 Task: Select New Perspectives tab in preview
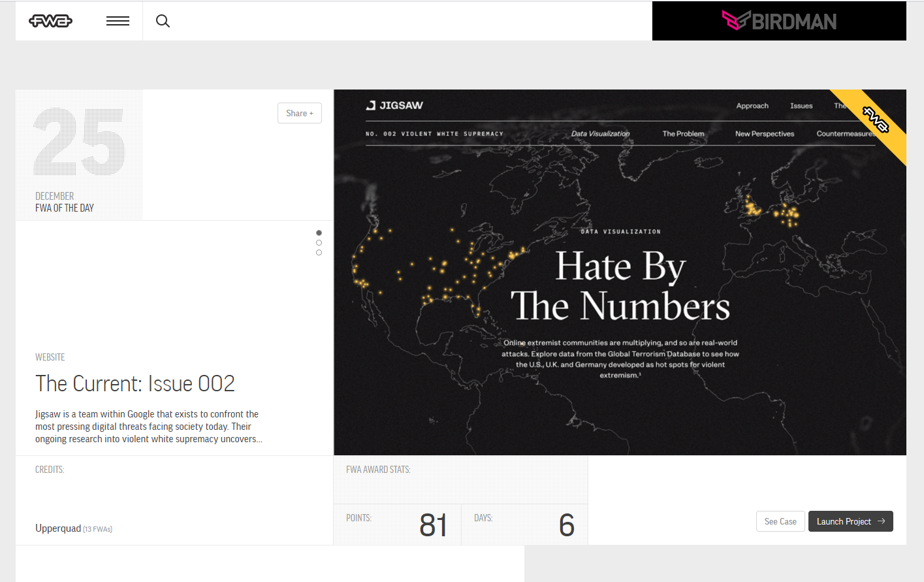click(765, 133)
